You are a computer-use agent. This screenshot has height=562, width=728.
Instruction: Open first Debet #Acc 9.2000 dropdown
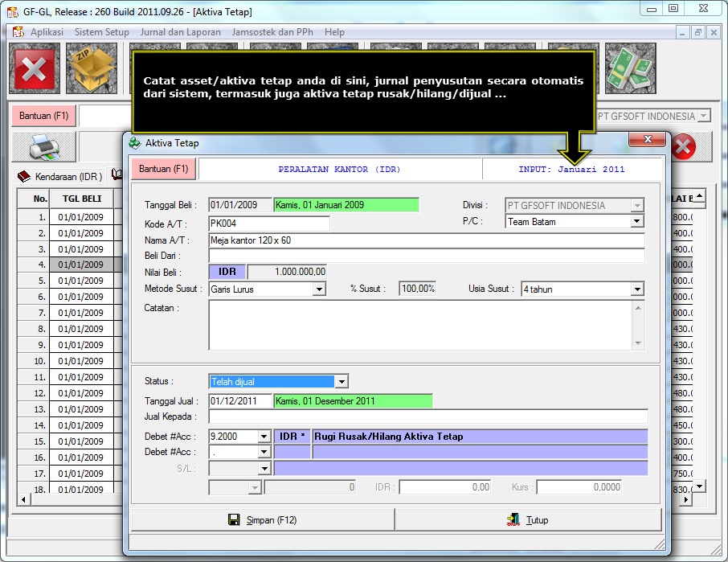264,437
